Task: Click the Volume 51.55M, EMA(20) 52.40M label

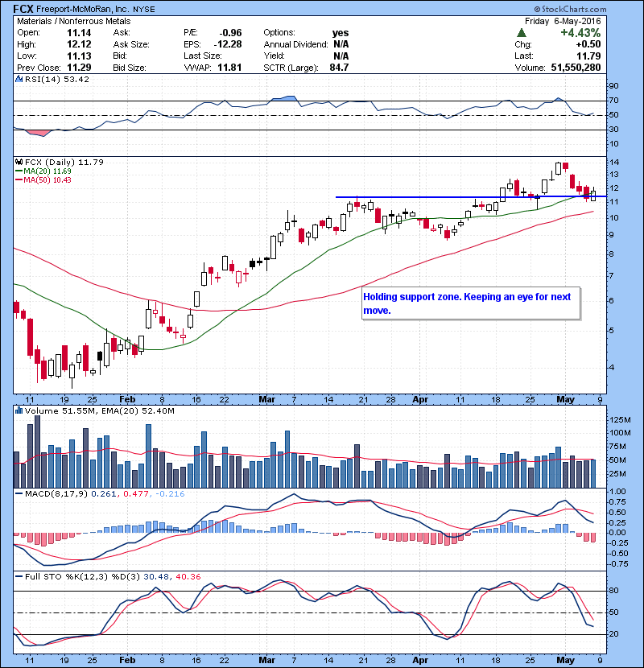Action: (99, 410)
